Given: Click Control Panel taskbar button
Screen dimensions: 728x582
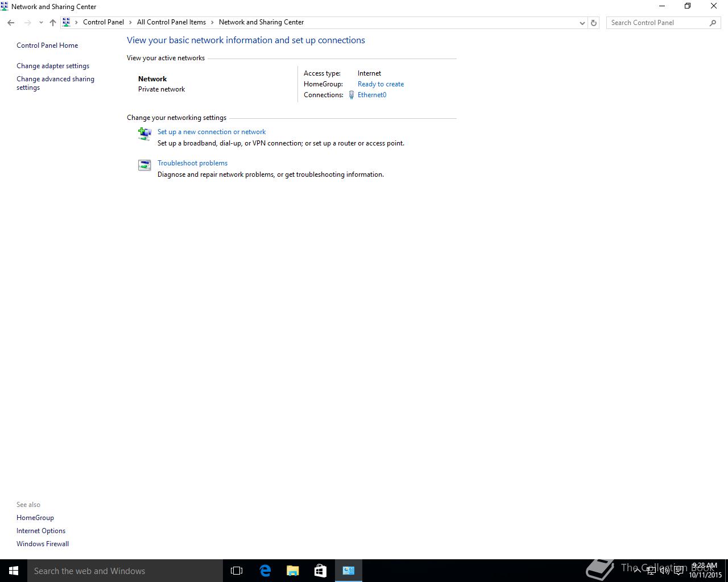Looking at the screenshot, I should click(349, 571).
